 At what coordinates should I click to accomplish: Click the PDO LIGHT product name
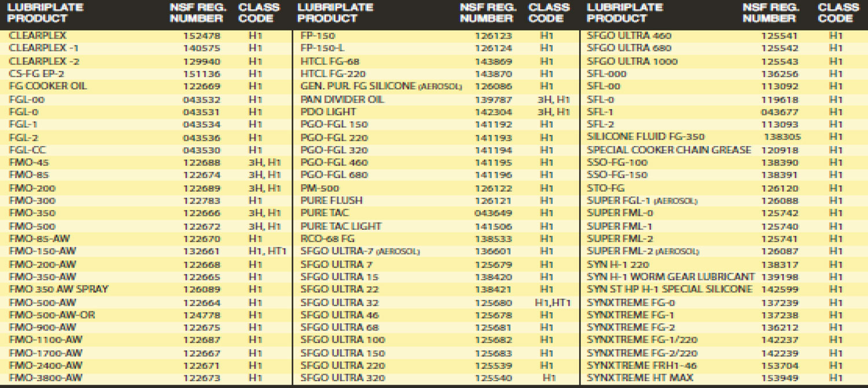click(x=328, y=112)
